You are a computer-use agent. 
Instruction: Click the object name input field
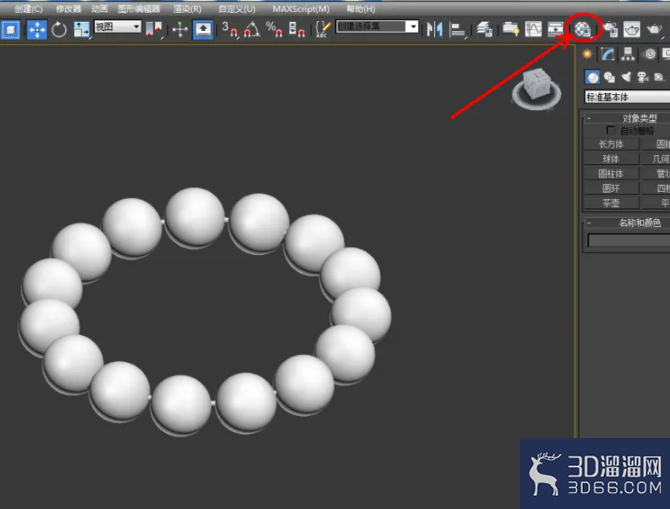pyautogui.click(x=629, y=241)
